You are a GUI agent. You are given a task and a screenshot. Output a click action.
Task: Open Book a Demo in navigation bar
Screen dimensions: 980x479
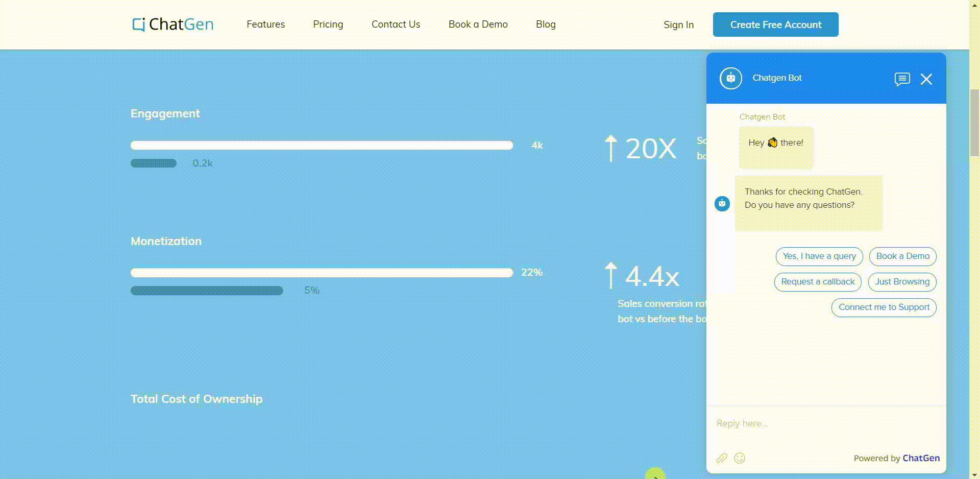coord(478,24)
